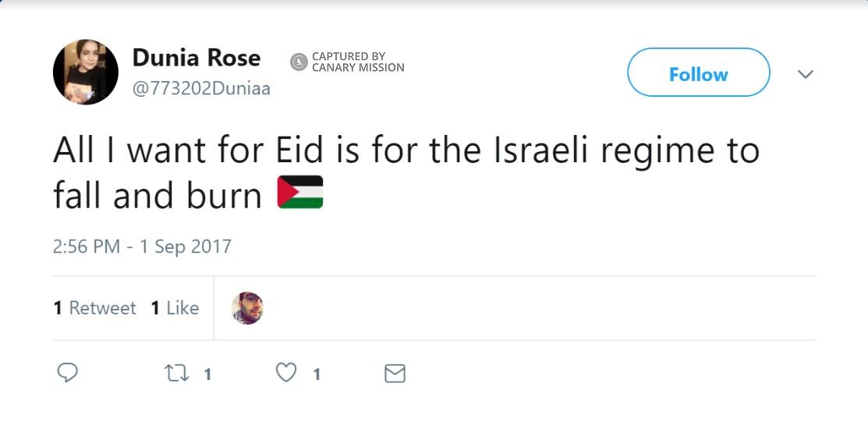This screenshot has height=422, width=868.
Task: Click the reply speech bubble icon
Action: [68, 374]
